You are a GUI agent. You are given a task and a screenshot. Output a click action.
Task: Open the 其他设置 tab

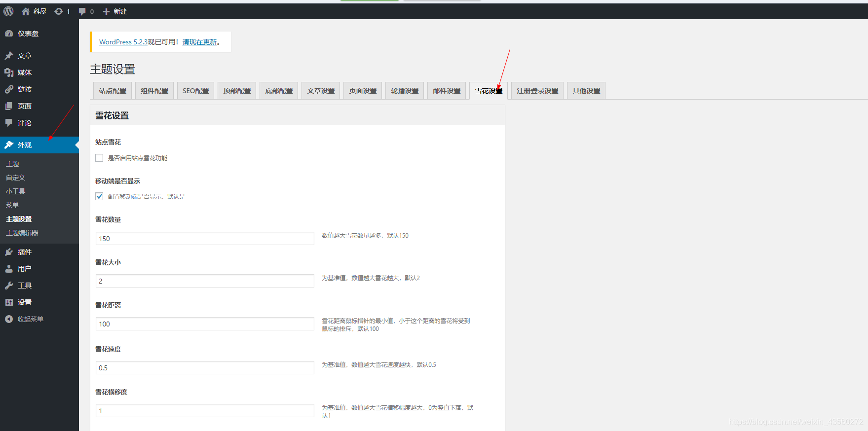586,91
